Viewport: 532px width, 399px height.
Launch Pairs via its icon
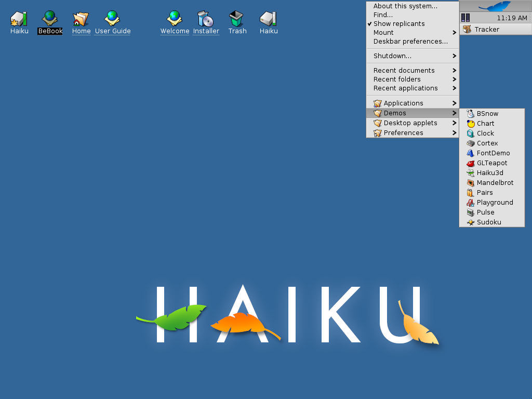click(470, 192)
